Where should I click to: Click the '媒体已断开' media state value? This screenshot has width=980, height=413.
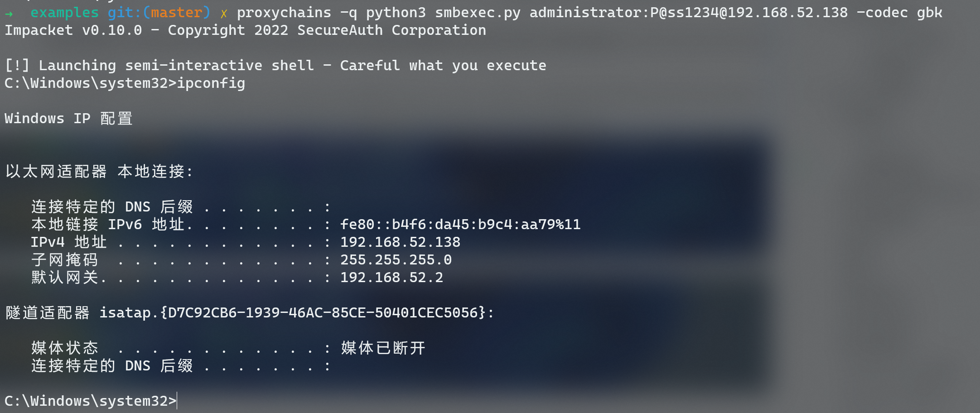[x=383, y=348]
